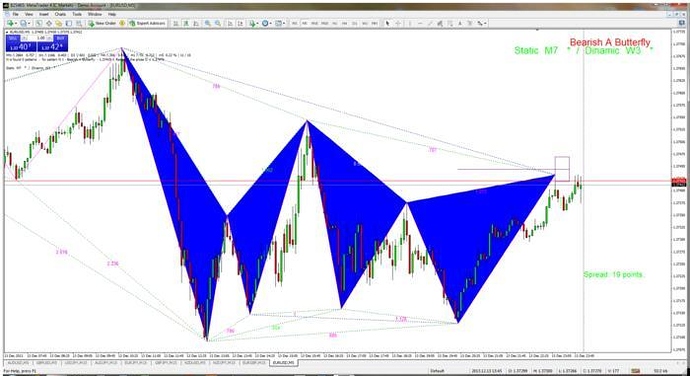
Task: Select the Vertical Line drawing tool
Action: point(410,23)
